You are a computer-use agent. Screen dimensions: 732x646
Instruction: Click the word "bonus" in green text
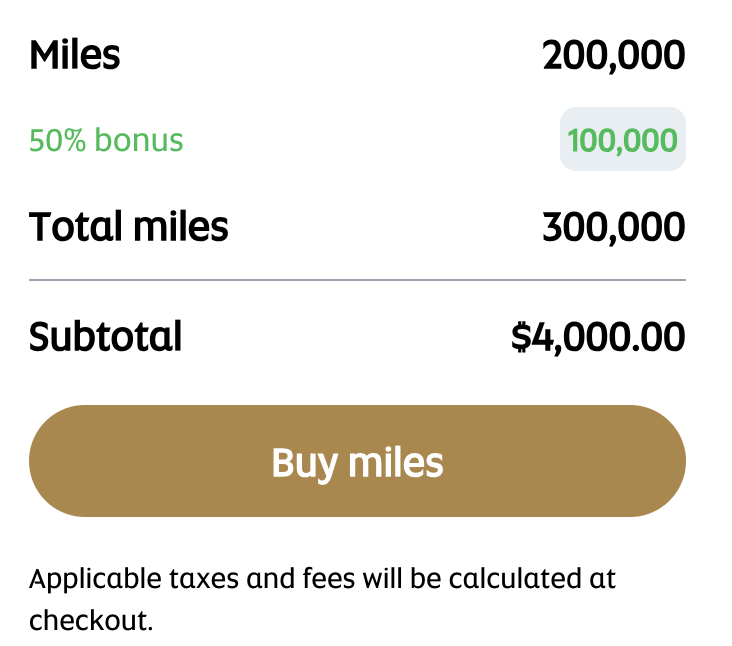pyautogui.click(x=139, y=140)
